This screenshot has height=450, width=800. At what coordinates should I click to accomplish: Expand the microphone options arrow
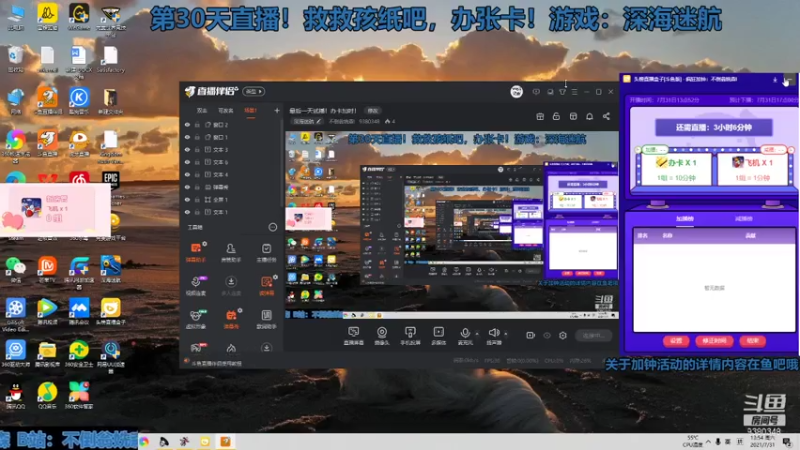478,334
